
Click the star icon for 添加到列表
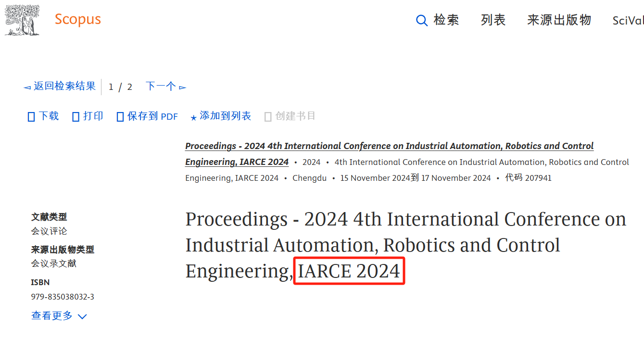click(193, 117)
